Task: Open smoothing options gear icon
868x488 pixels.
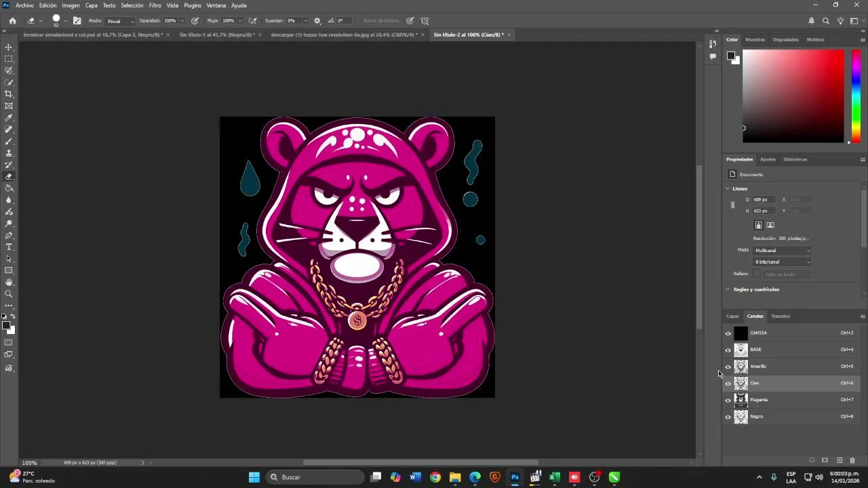Action: (x=317, y=21)
